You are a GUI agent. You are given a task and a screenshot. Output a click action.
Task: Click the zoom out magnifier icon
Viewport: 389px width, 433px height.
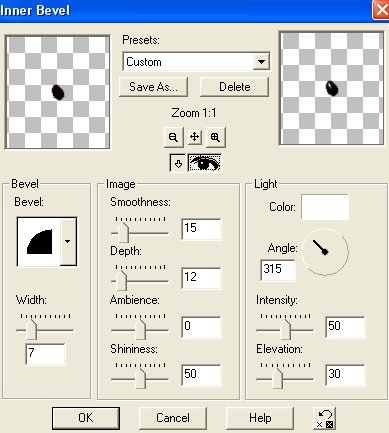click(x=173, y=137)
